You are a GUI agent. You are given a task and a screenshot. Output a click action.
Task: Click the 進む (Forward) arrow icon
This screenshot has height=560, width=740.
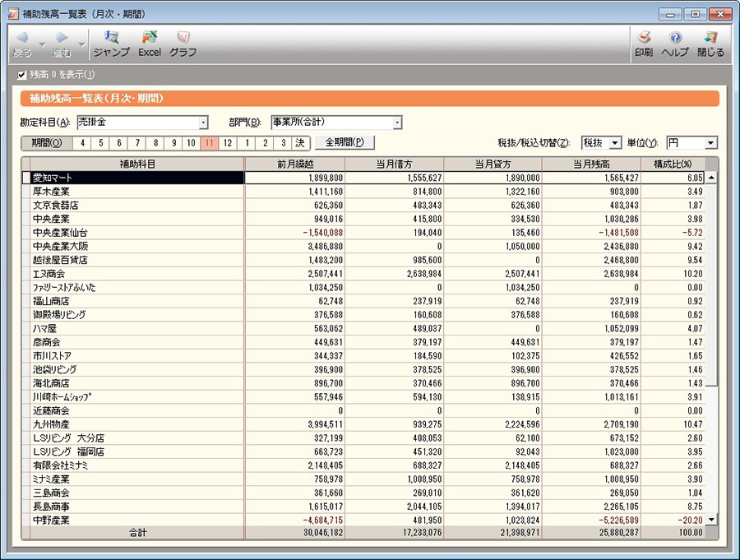click(x=62, y=38)
